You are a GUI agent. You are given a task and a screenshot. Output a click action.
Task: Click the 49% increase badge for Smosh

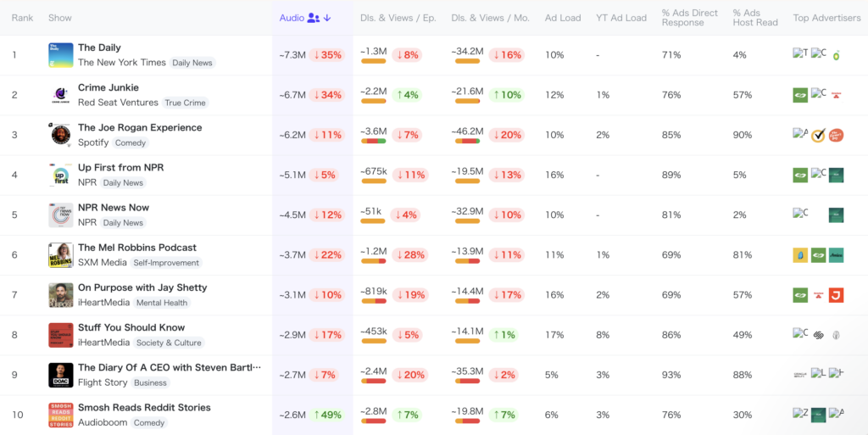[x=326, y=415]
